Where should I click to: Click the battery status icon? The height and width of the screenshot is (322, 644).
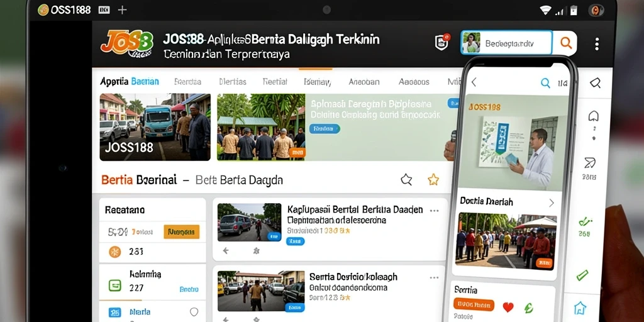tap(574, 10)
